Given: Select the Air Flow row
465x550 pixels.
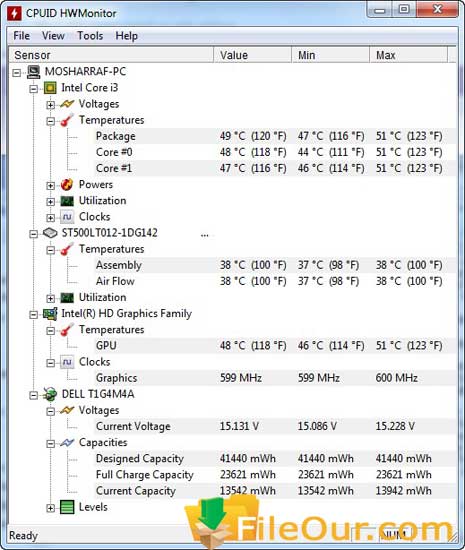Looking at the screenshot, I should (x=274, y=281).
